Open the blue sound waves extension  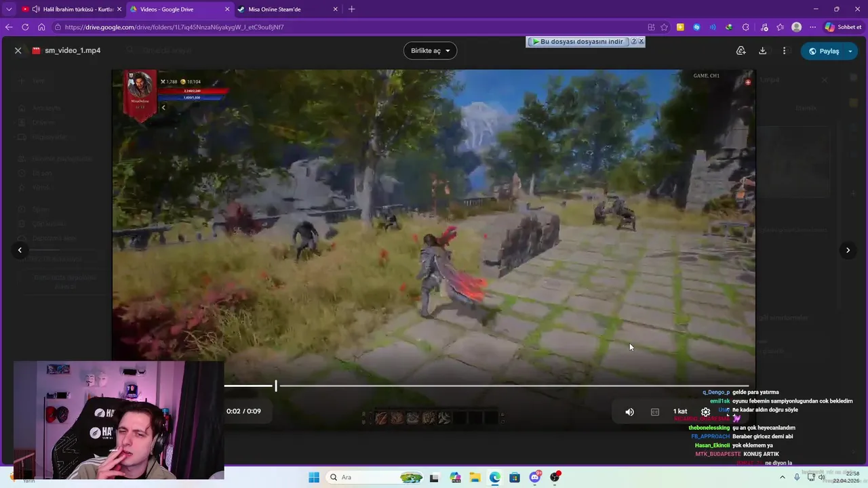713,27
